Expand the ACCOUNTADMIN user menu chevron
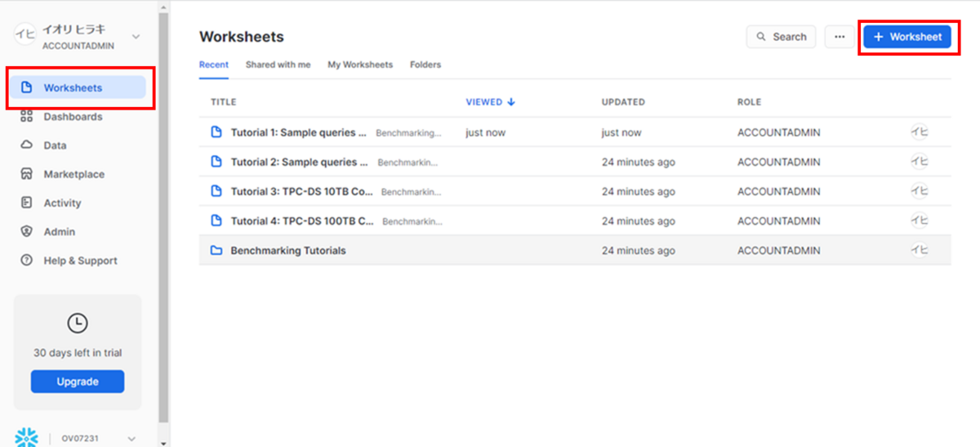Screen dimensions: 980x447 (136, 36)
